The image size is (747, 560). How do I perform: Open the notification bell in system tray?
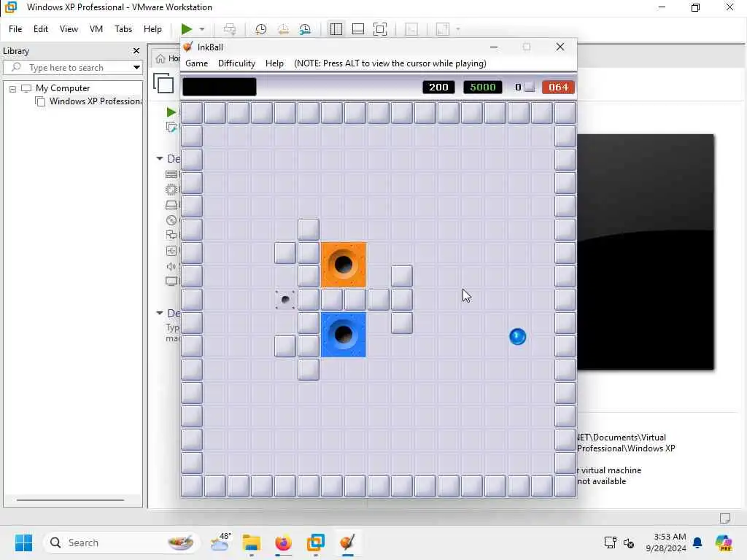click(x=697, y=542)
